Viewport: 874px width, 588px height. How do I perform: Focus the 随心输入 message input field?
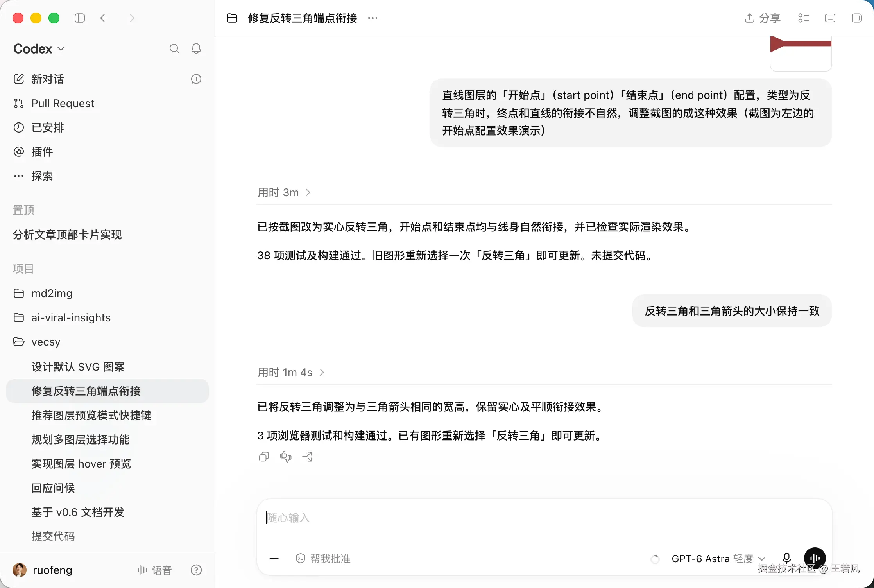tap(544, 518)
